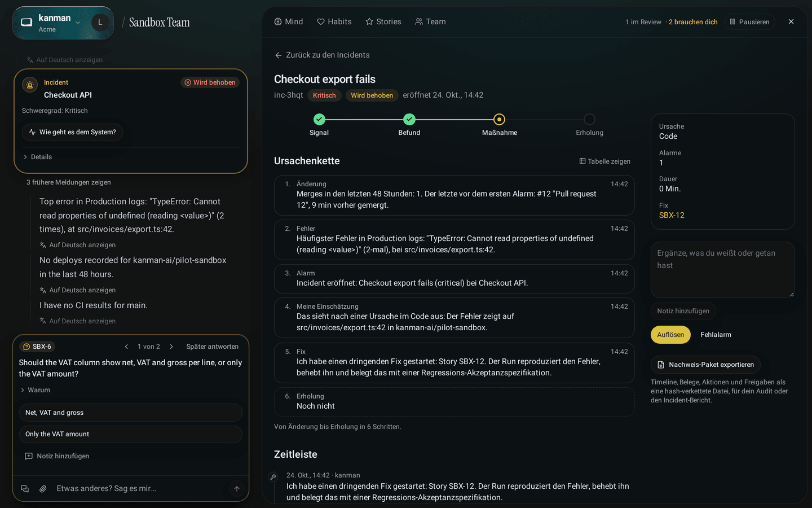Open the Mind tab
812x508 pixels.
coord(289,21)
